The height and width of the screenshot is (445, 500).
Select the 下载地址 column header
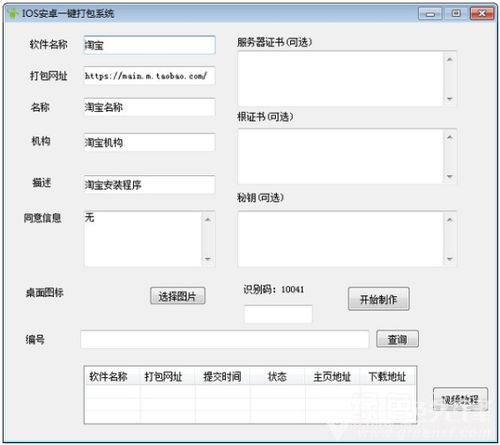[x=387, y=377]
